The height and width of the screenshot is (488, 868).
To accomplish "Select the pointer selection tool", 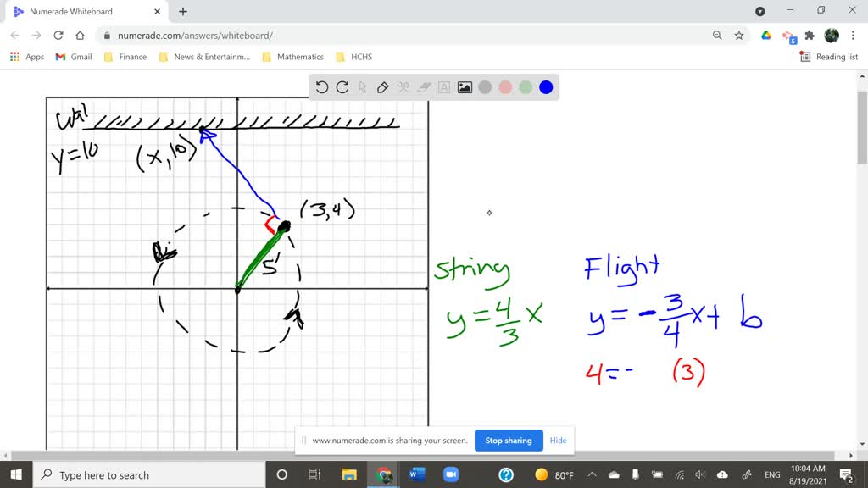I will coord(363,87).
